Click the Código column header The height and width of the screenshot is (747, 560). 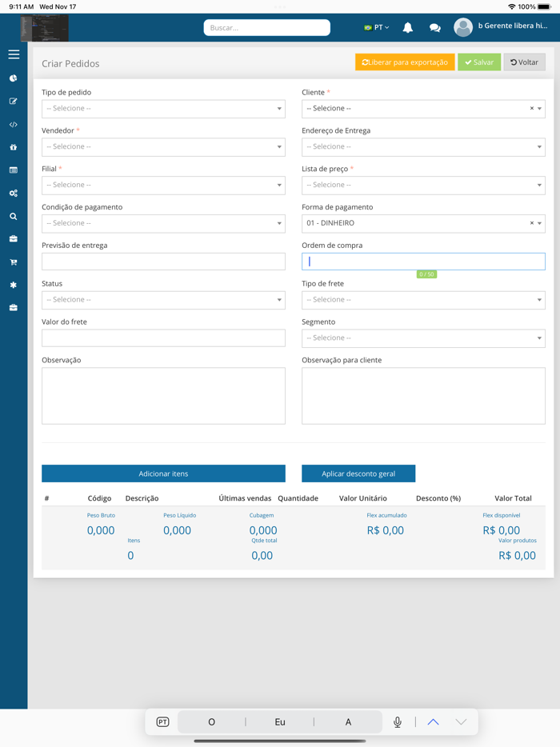[100, 498]
